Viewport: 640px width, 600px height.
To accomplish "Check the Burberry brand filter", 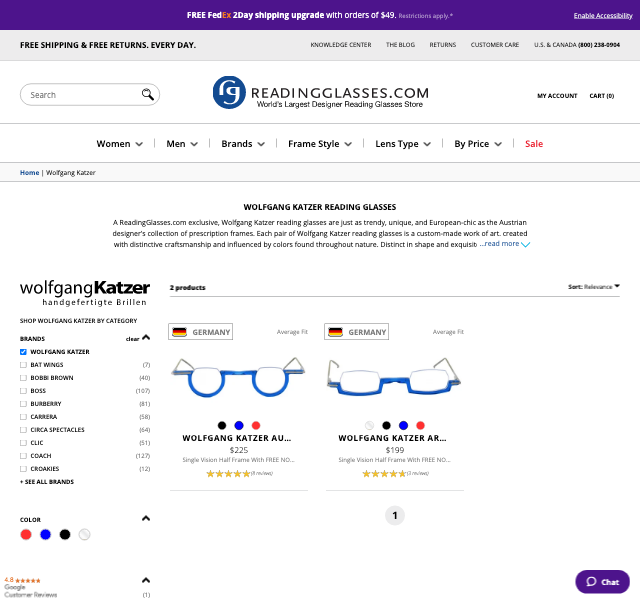I will [24, 404].
